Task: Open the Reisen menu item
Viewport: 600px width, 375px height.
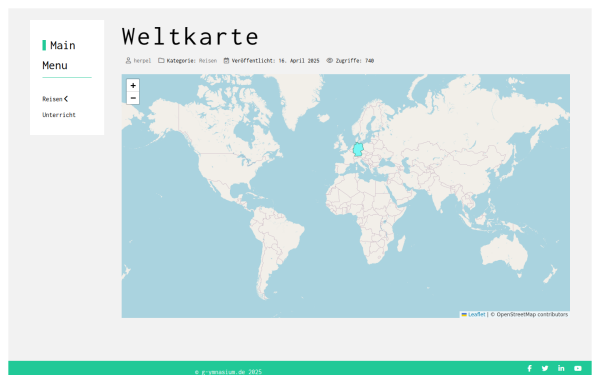Action: click(x=52, y=99)
